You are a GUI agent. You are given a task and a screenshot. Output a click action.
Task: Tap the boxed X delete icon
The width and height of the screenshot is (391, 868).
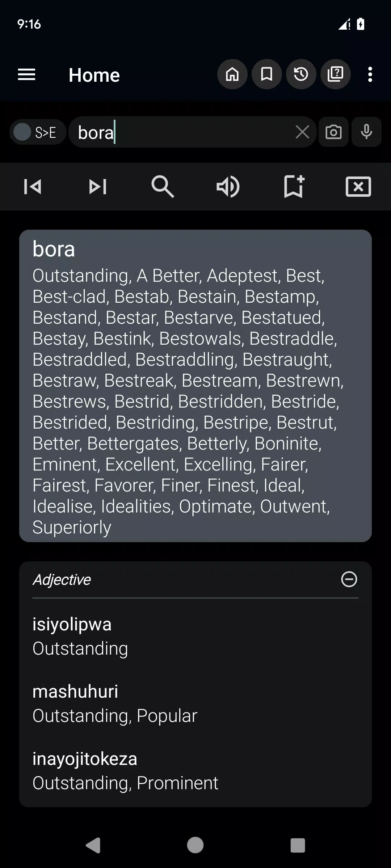tap(358, 187)
